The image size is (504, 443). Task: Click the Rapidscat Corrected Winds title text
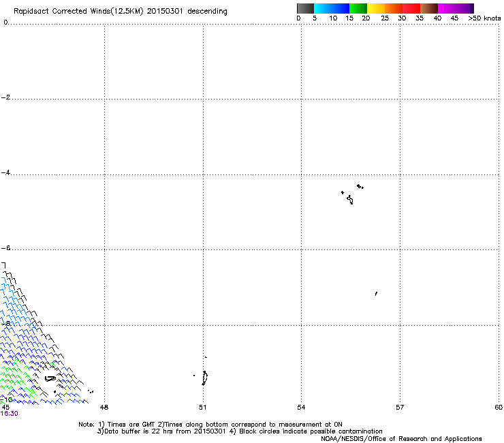pos(121,11)
